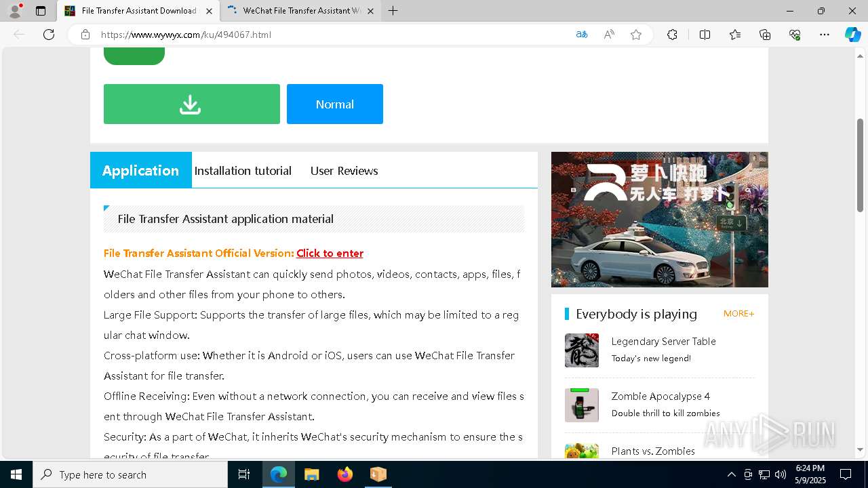
Task: Open the Installation tutorial tab
Action: click(243, 171)
